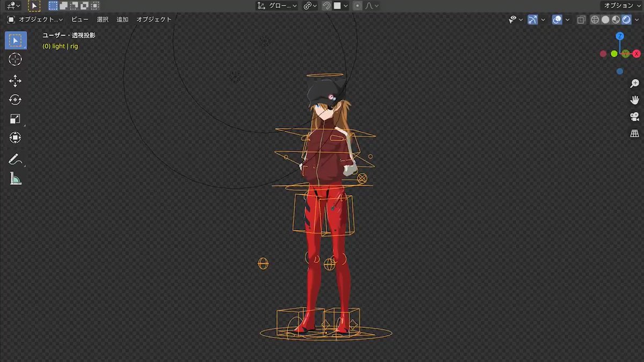Click the tweak select arrow icon in header
Screen dimensions: 644x362
tap(34, 6)
